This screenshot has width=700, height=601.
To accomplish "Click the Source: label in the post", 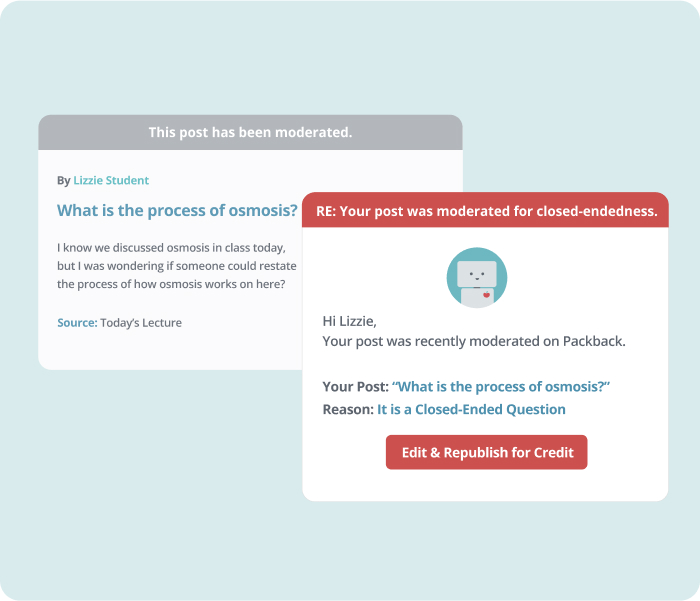I will (x=77, y=322).
